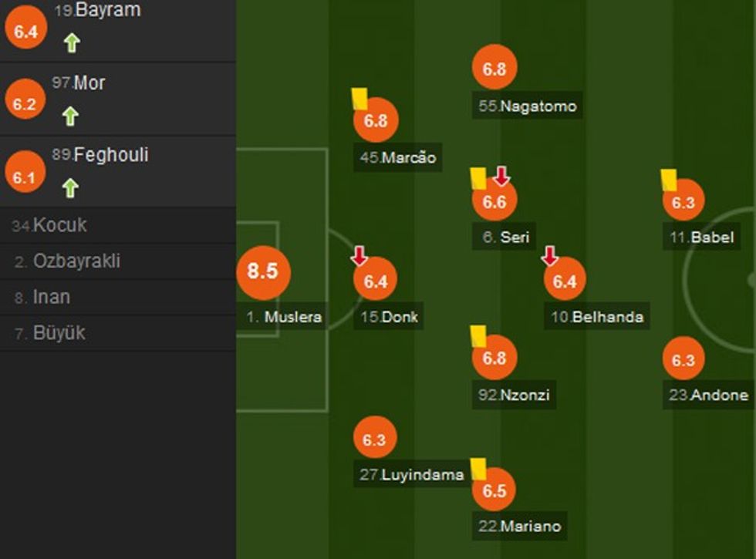Click the red substituted-off arrow on Donk
This screenshot has height=559, width=756.
coord(359,256)
